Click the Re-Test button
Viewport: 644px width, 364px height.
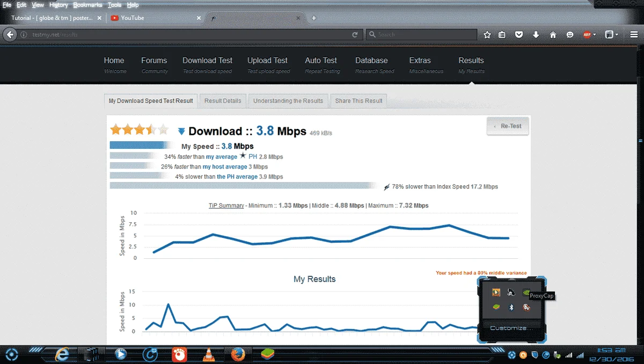[x=508, y=126]
